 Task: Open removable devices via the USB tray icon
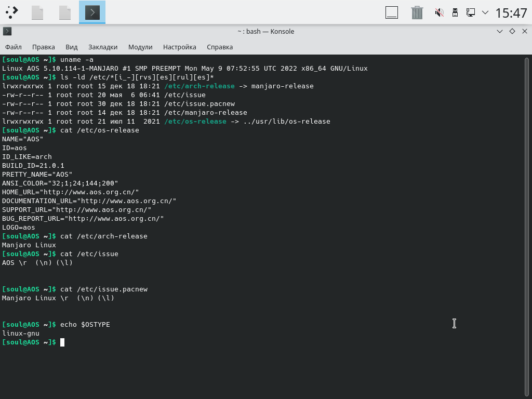click(x=455, y=13)
